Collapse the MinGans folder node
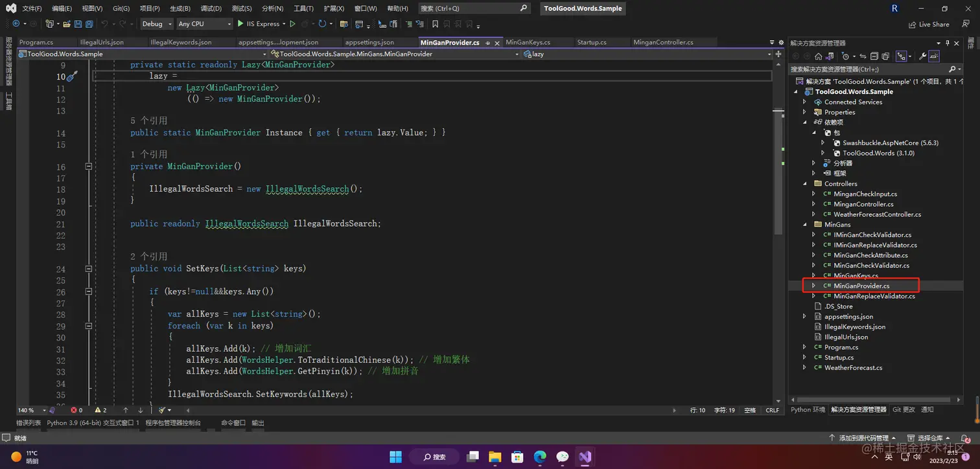 pos(805,225)
